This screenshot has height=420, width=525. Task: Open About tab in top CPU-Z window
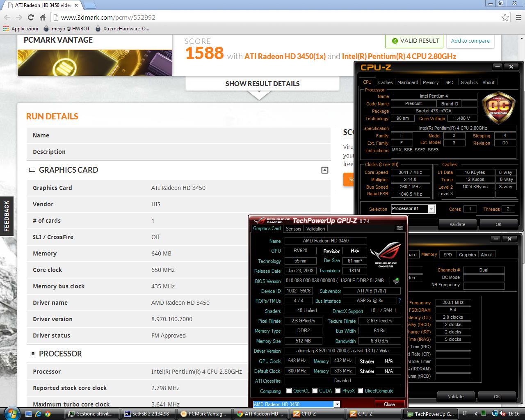tap(488, 82)
